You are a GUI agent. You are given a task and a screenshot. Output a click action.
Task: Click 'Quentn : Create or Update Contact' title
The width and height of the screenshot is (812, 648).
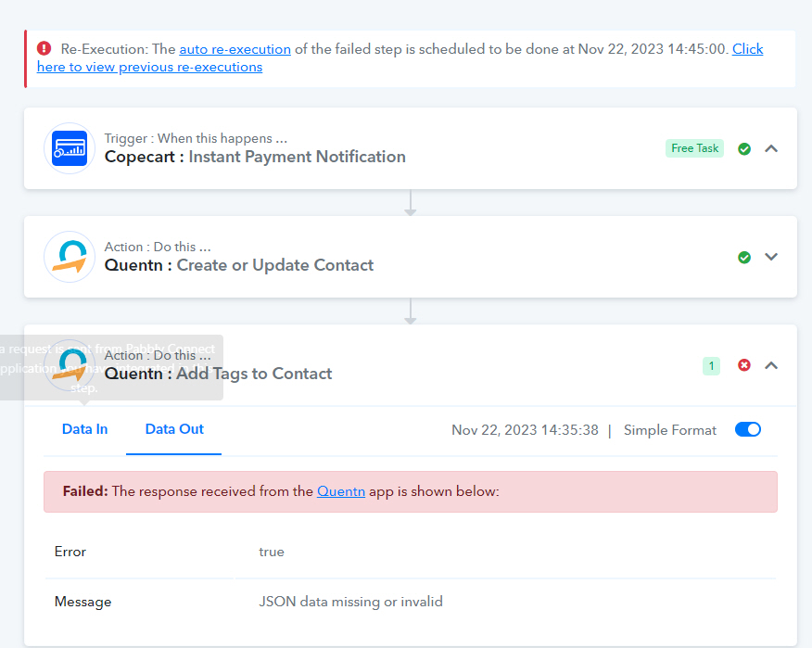(239, 265)
